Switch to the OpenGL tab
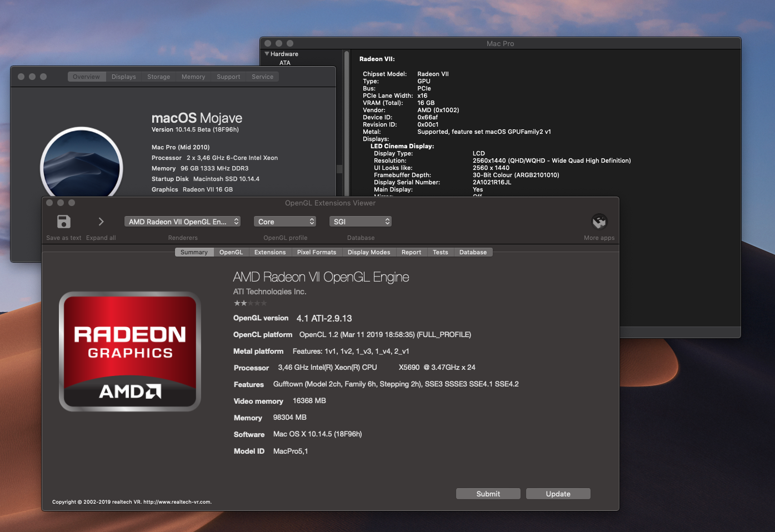 pos(231,252)
